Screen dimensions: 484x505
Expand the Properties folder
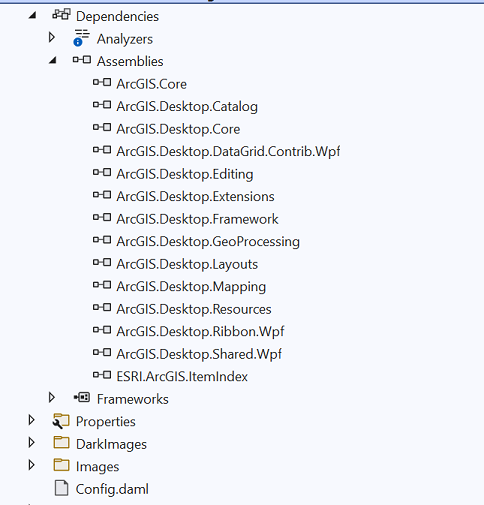(32, 420)
